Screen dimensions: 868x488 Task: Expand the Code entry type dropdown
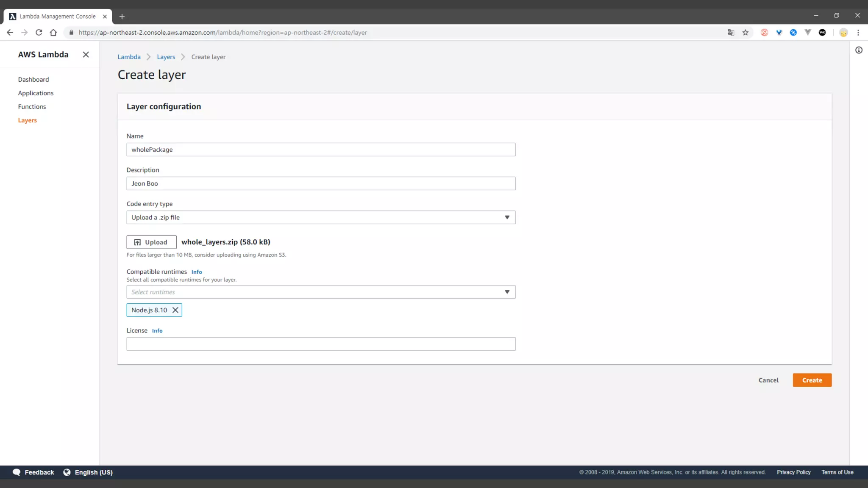[x=321, y=217]
